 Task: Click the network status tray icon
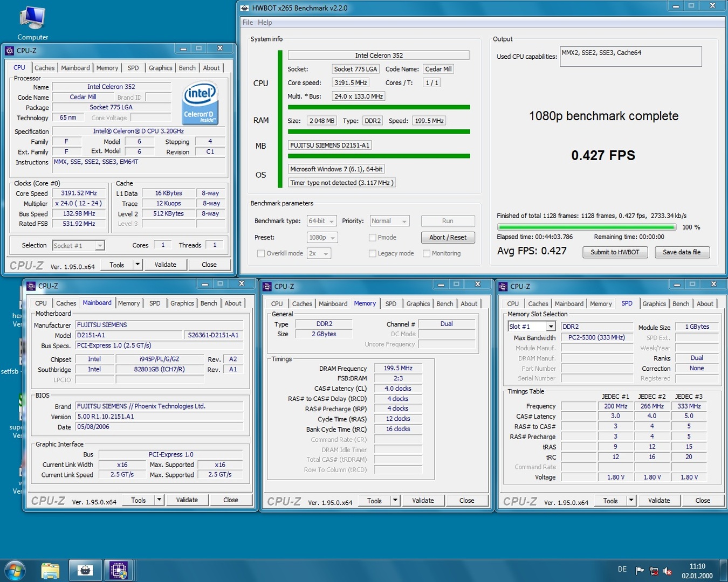point(654,571)
